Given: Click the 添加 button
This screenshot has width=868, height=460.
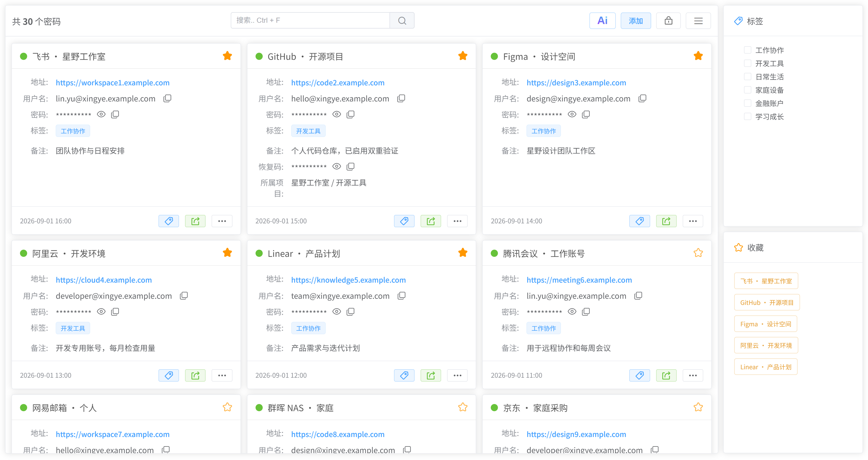Looking at the screenshot, I should pos(635,20).
